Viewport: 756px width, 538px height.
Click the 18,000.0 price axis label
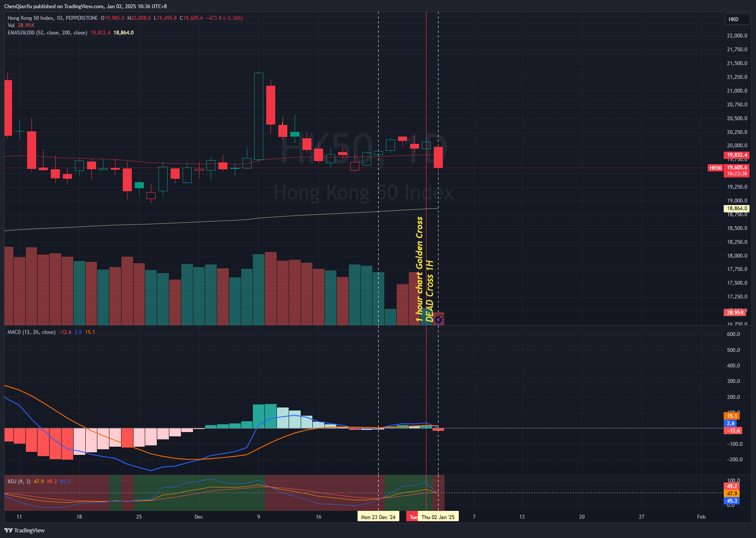737,256
